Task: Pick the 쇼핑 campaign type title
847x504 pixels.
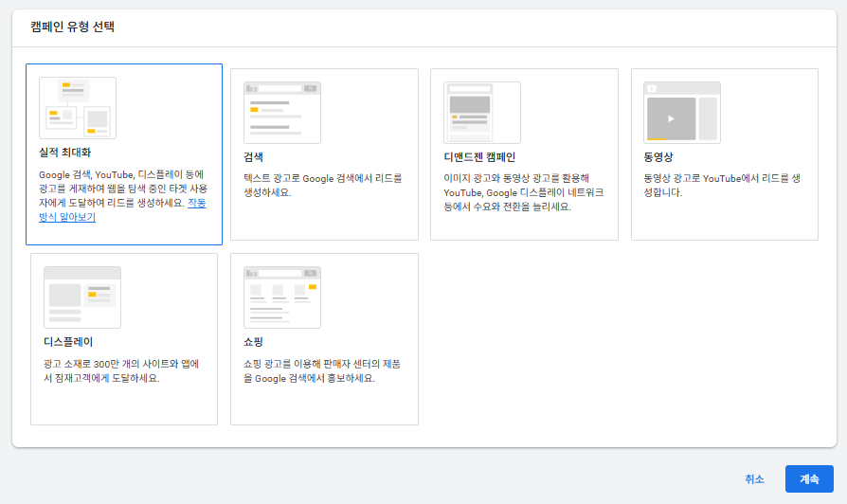Action: click(253, 342)
